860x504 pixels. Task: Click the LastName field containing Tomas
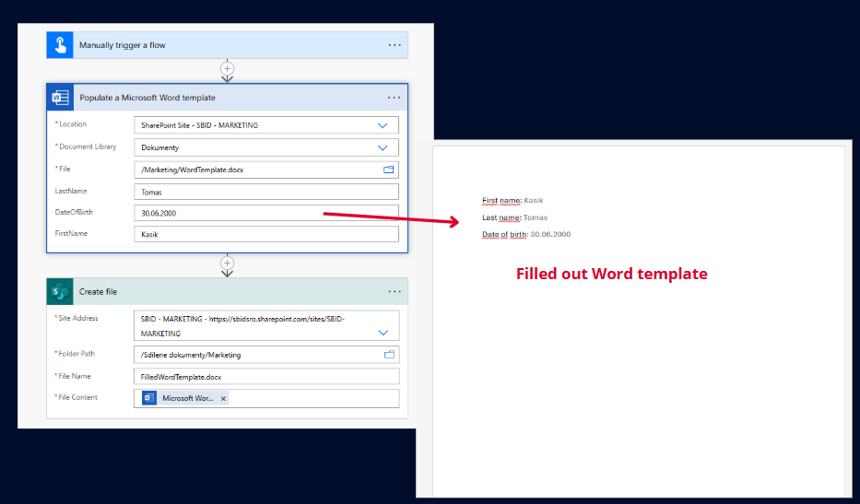click(x=266, y=192)
